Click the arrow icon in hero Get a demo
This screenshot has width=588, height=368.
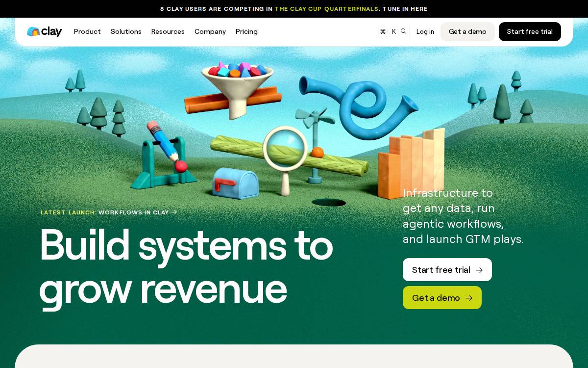(x=469, y=298)
